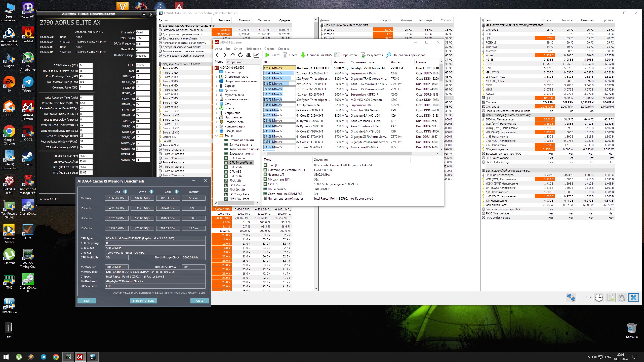The image size is (644, 362).
Task: Select CPU Queen in the tests tree
Action: pos(237,158)
